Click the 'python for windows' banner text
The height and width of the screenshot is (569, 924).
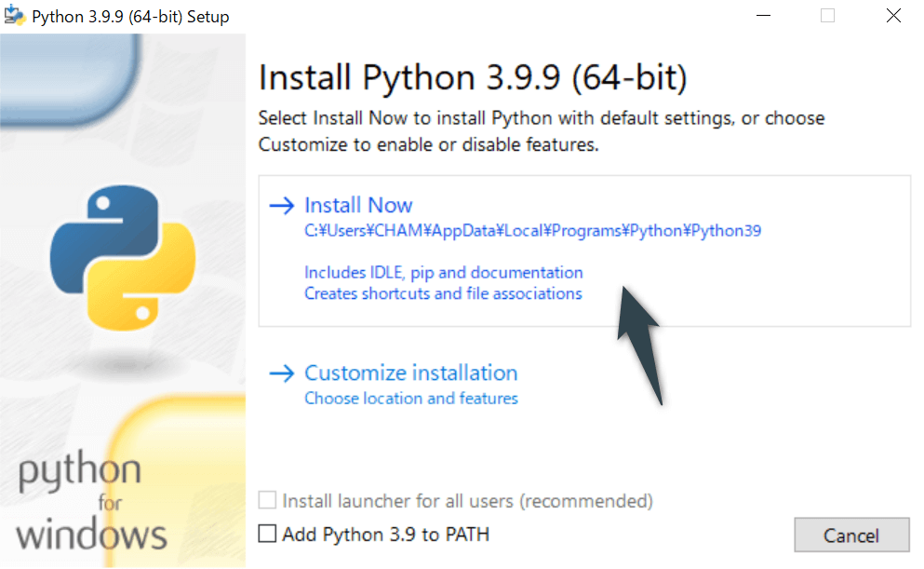pyautogui.click(x=90, y=503)
